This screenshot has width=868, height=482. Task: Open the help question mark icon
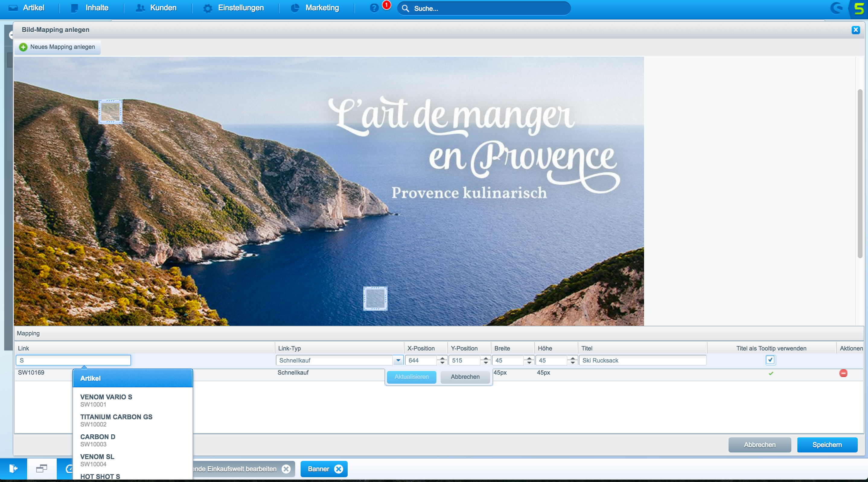pyautogui.click(x=374, y=8)
